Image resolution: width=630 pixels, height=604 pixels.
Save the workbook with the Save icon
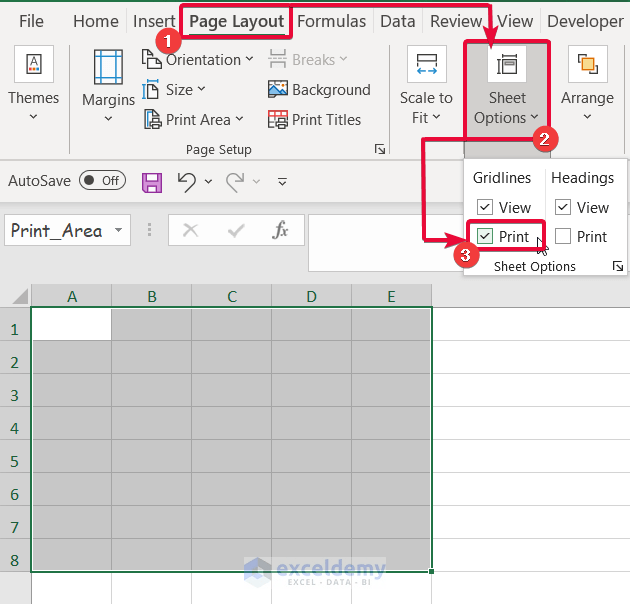[152, 183]
